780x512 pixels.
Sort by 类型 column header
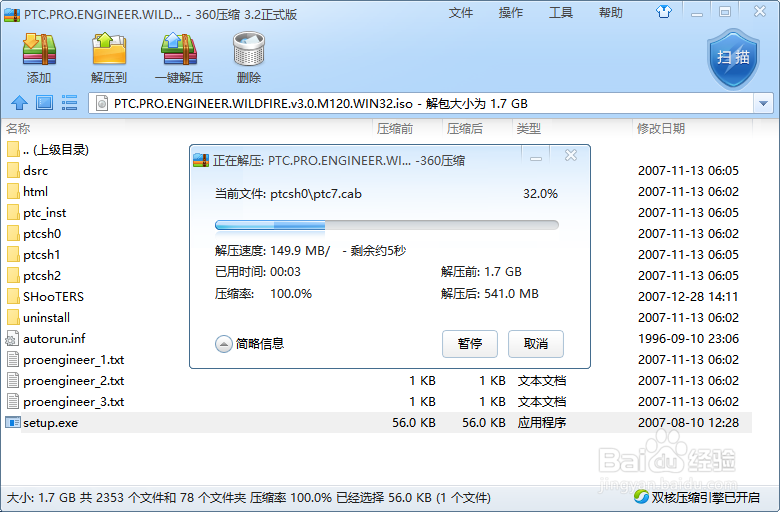(x=528, y=129)
